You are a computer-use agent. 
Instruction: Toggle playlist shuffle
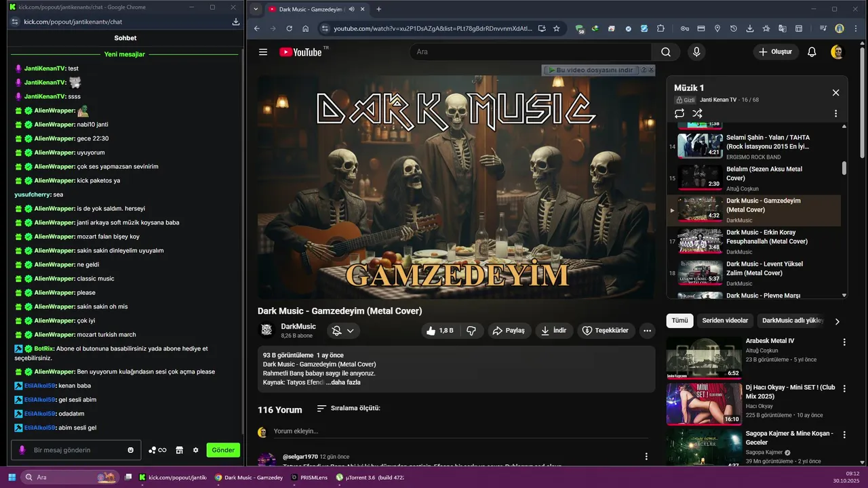697,114
